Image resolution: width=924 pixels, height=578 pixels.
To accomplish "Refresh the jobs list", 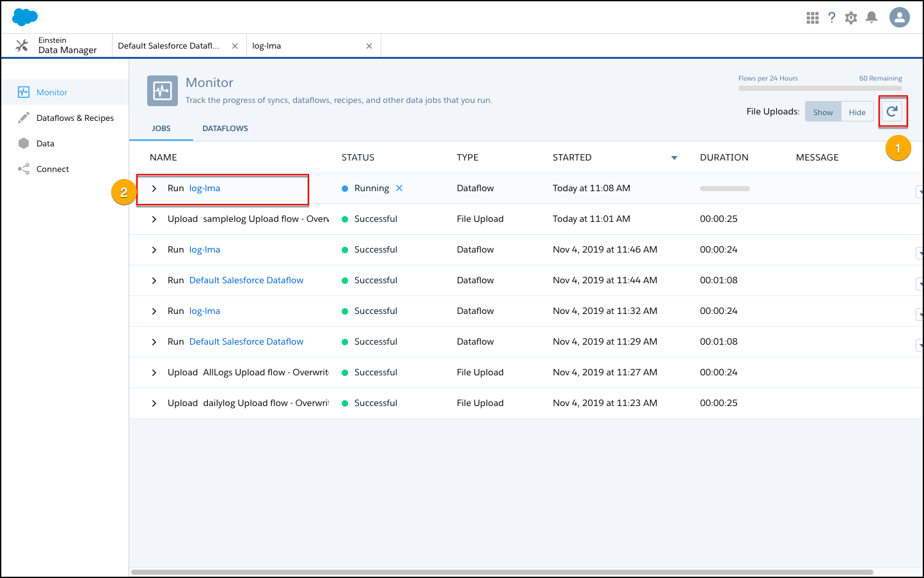I will point(892,111).
